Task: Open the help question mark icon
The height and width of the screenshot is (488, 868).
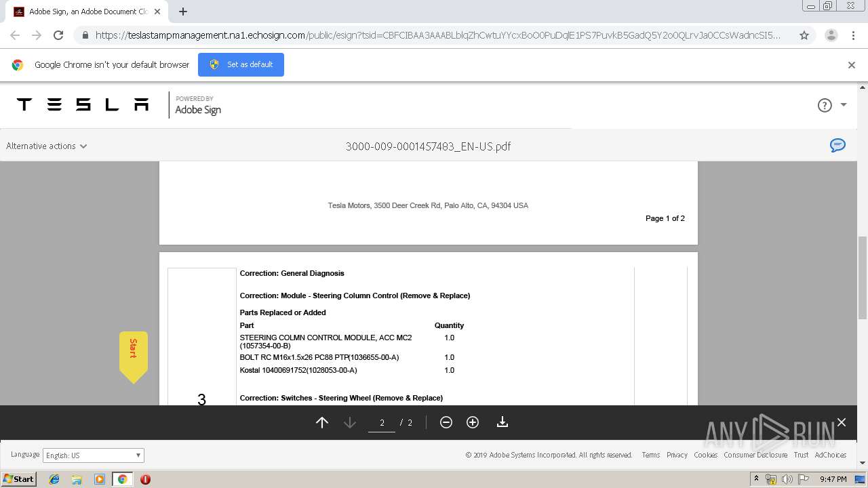Action: coord(825,105)
